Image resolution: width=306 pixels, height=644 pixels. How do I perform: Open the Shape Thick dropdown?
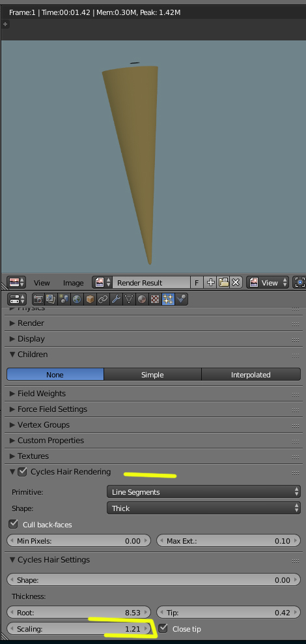[x=203, y=508]
